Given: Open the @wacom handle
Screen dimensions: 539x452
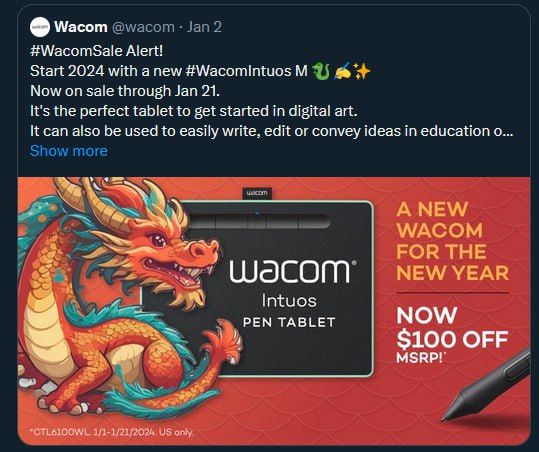Looking at the screenshot, I should [x=143, y=27].
